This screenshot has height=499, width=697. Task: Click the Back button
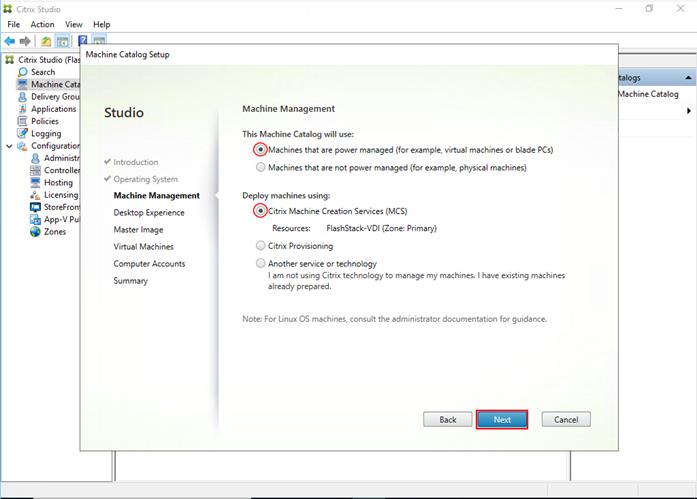[448, 419]
